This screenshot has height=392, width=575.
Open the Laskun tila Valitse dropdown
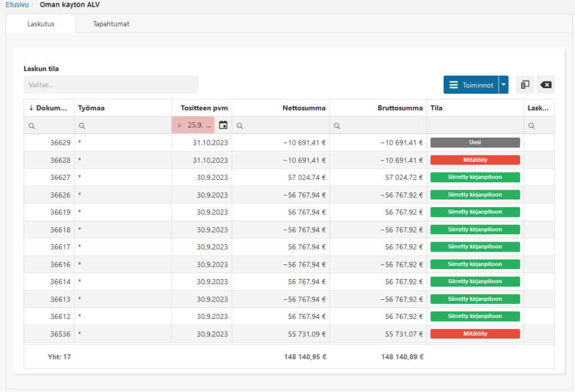111,85
